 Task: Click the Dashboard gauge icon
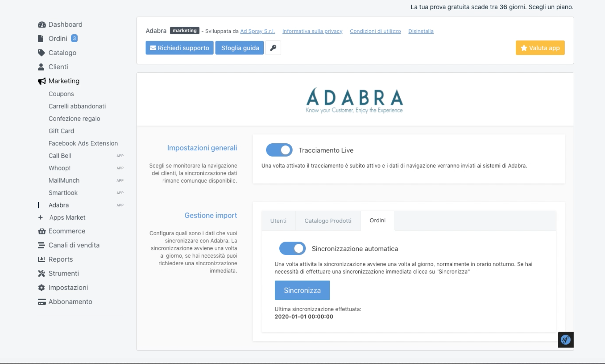click(42, 24)
